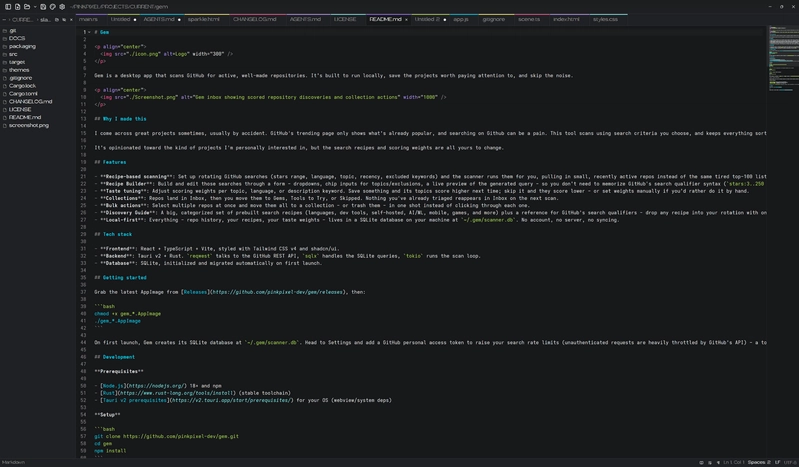The height and width of the screenshot is (467, 799).
Task: Expand the open-folder dropdown arrow
Action: pyautogui.click(x=35, y=7)
